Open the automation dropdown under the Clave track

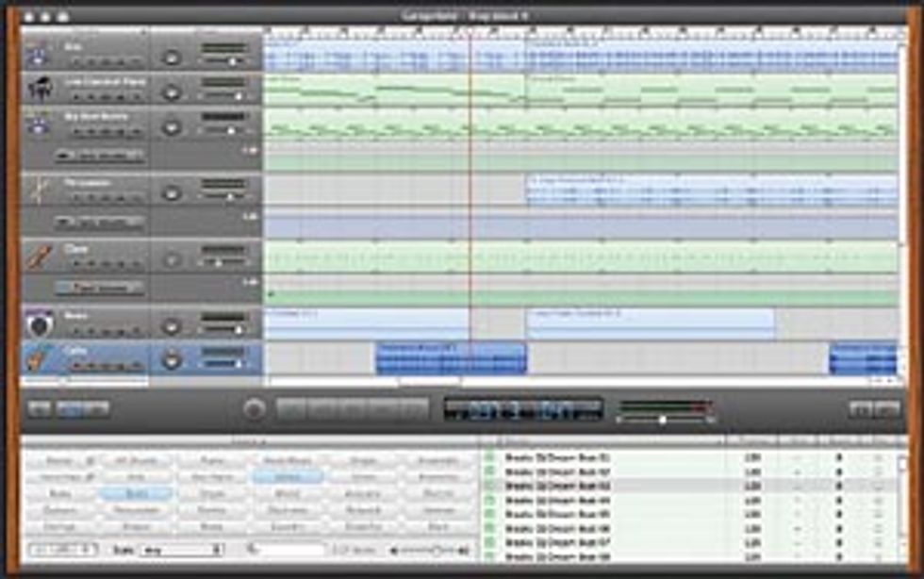tap(99, 289)
